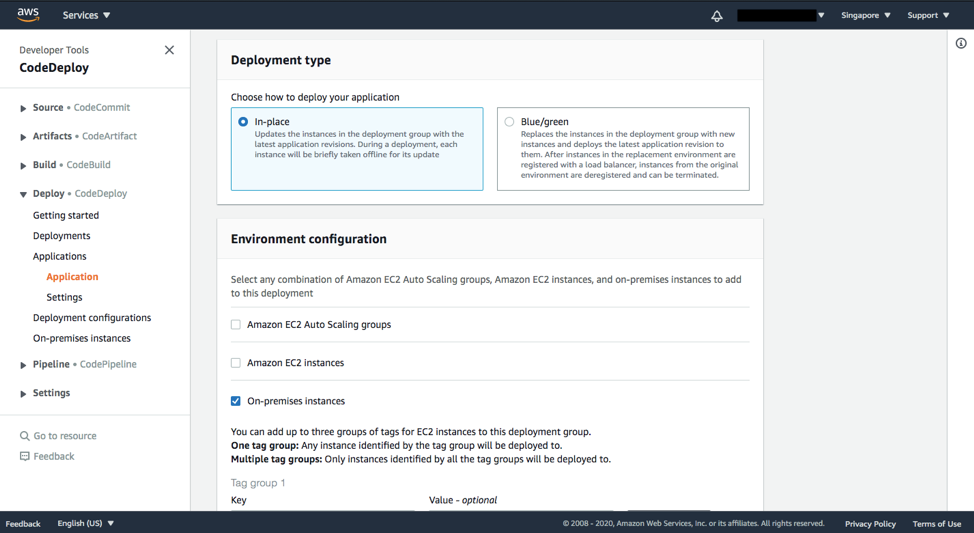The width and height of the screenshot is (974, 533).
Task: Open the Privacy Policy link
Action: (x=870, y=524)
